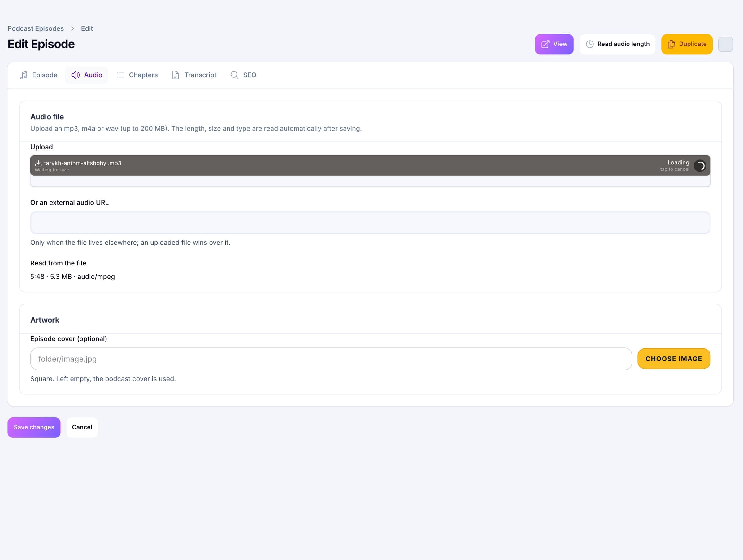Click the uploaded file name tarykh-anthm-altshghyl.mp3
This screenshot has height=560, width=743.
click(x=83, y=163)
